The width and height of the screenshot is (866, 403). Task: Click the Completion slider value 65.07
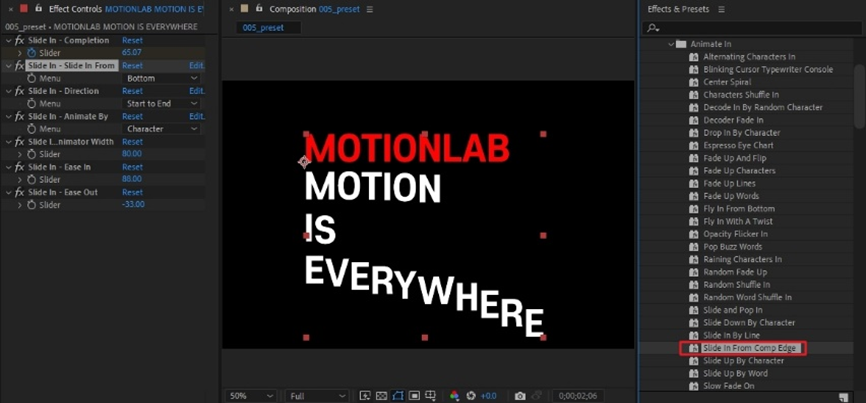[x=131, y=52]
